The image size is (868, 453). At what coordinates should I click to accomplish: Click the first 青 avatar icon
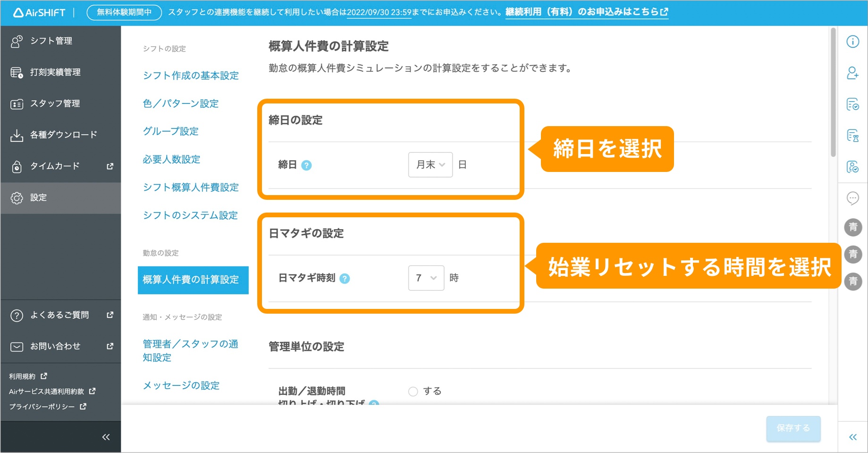point(853,227)
